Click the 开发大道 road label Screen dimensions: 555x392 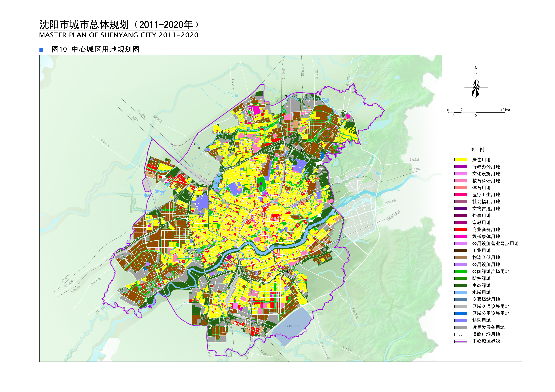click(x=96, y=282)
